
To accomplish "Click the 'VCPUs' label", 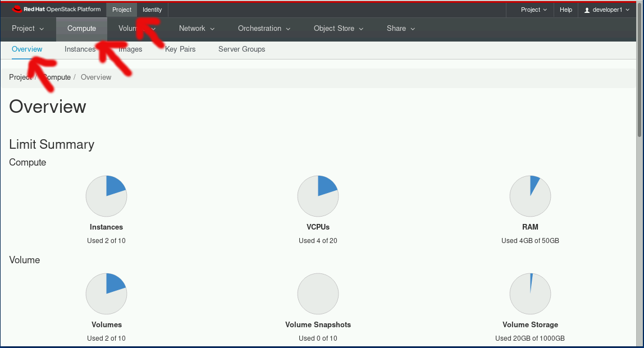I will click(x=318, y=227).
